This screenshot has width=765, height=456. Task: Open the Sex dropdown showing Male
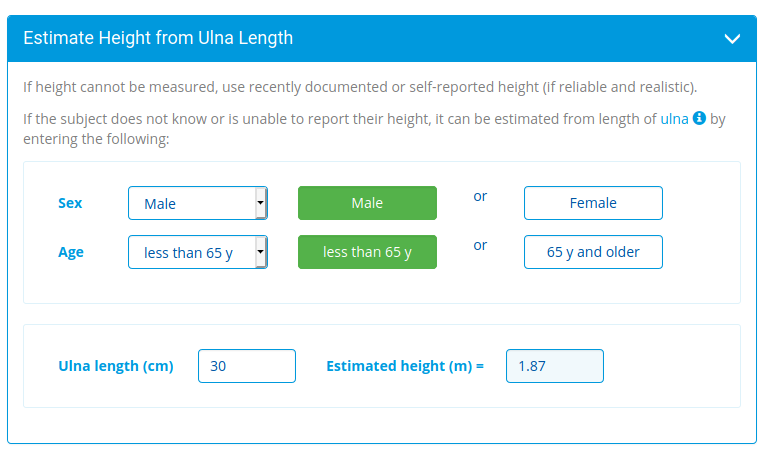pos(191,203)
